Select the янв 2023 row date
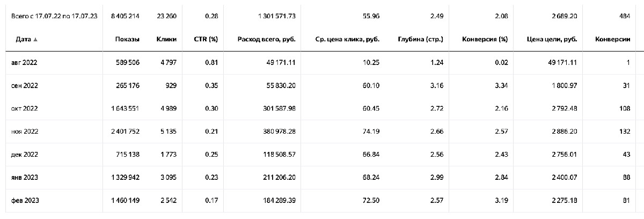 [x=24, y=177]
